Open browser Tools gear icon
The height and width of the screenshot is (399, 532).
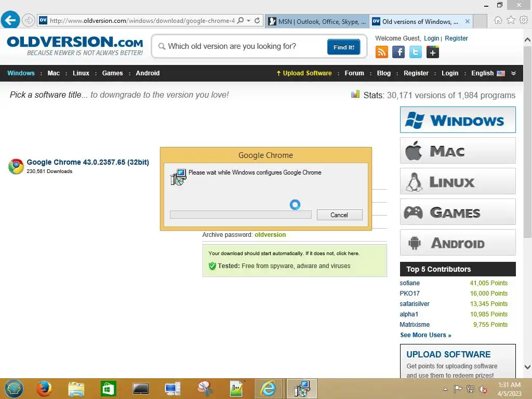(x=524, y=20)
